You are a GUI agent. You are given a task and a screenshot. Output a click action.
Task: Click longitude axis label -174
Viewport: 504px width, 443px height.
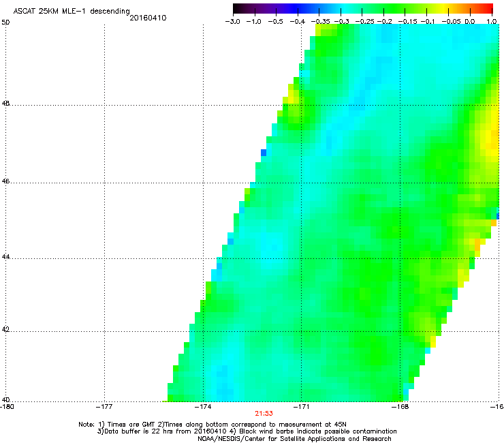click(203, 407)
